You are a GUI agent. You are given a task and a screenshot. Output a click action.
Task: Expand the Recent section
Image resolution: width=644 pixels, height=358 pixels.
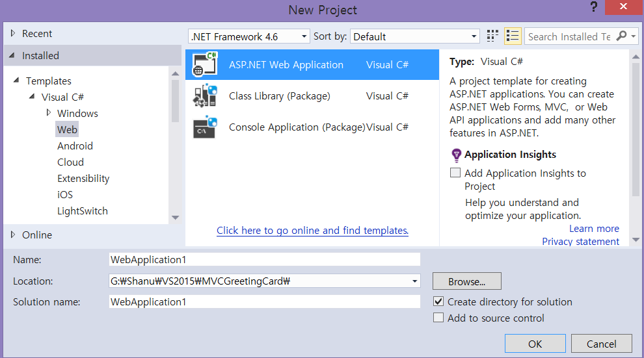(13, 33)
